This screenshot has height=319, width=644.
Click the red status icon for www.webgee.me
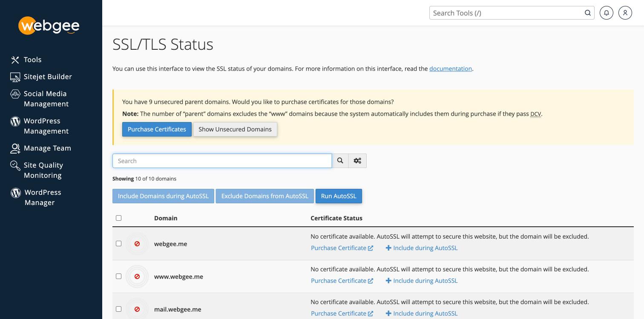click(x=137, y=276)
